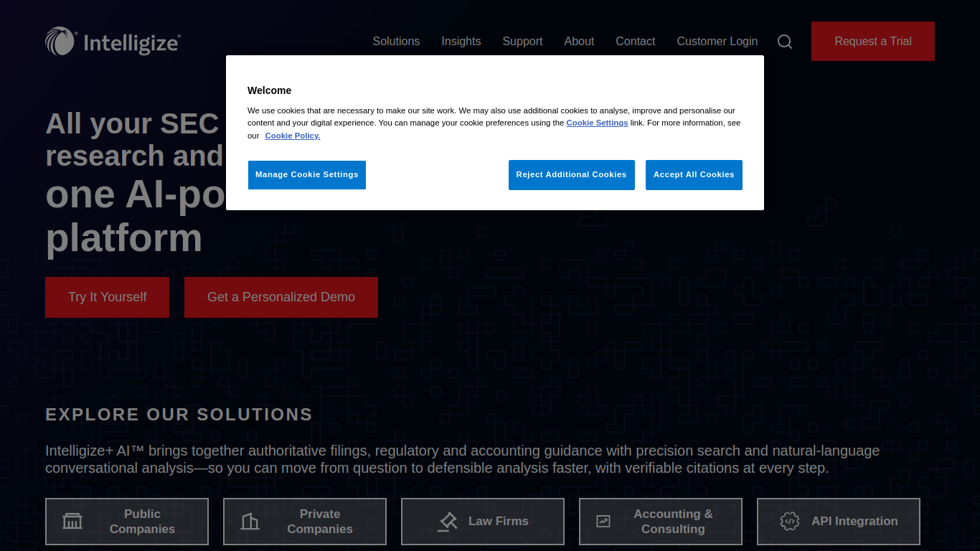
Task: Click the Welcome heading in cookie dialog
Action: tap(270, 90)
